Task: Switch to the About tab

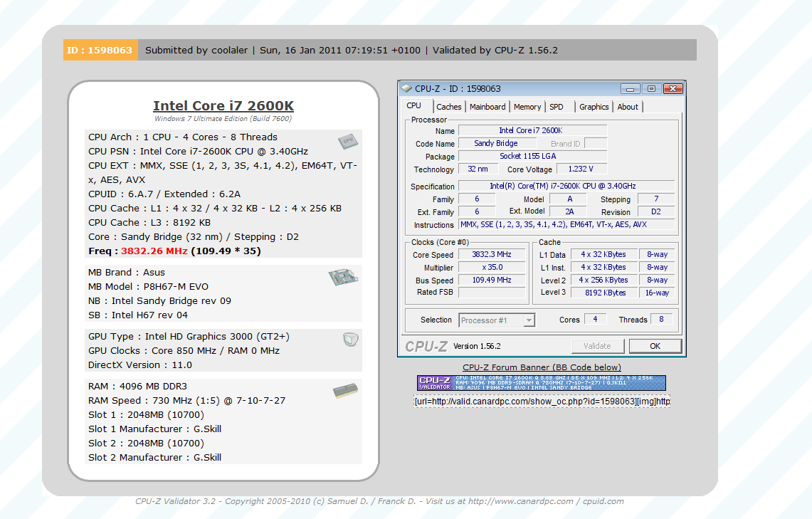Action: click(x=628, y=107)
